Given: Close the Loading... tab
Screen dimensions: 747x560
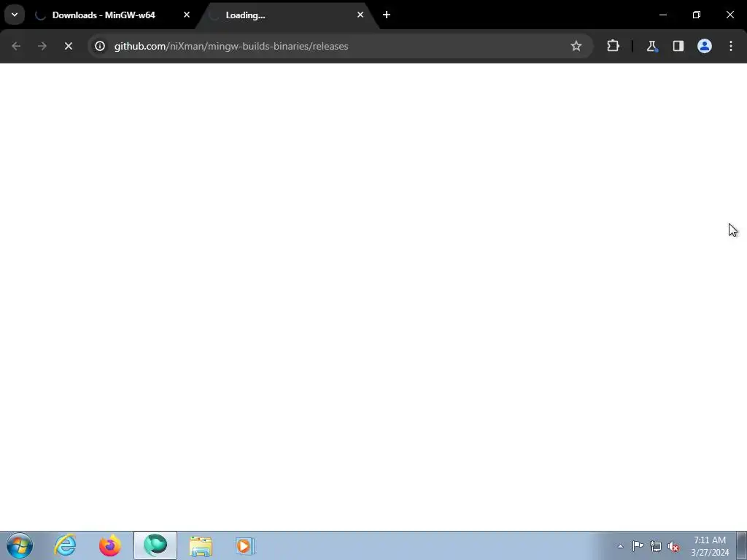Looking at the screenshot, I should click(360, 15).
